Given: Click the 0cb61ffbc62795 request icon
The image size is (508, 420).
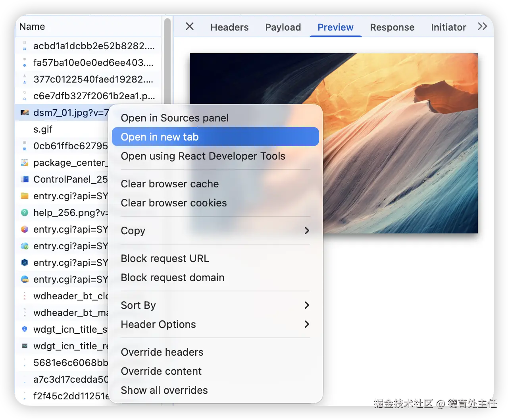Looking at the screenshot, I should click(25, 146).
